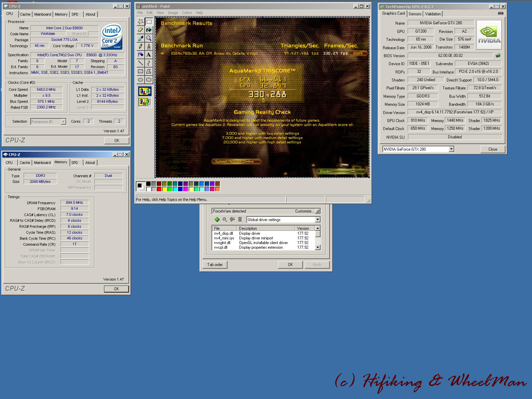Choose the Curve tool in Paint
This screenshot has width=532, height=399.
pos(149,63)
